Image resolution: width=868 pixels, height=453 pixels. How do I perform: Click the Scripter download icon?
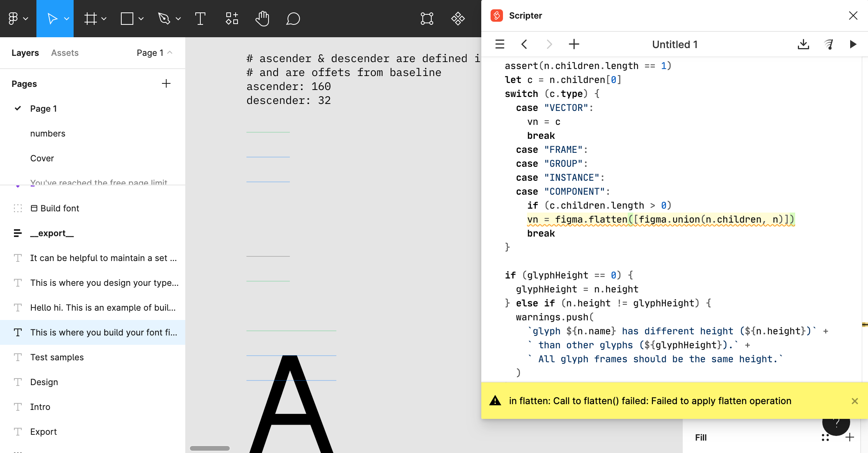[803, 44]
